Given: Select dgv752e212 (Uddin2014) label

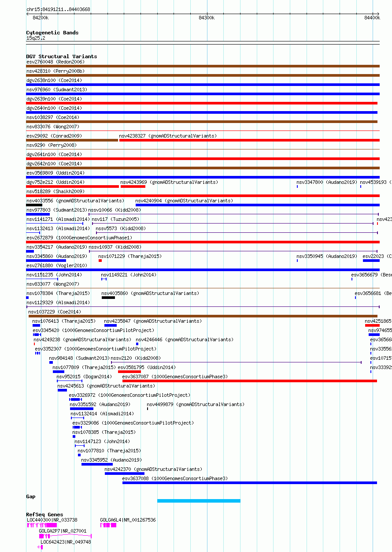Looking at the screenshot, I should pyautogui.click(x=55, y=182).
